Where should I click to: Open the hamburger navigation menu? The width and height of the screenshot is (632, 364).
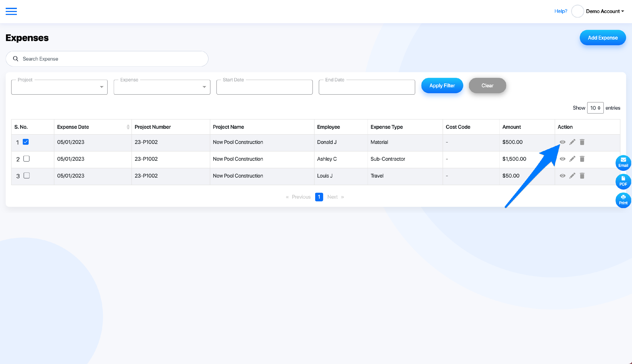coord(11,11)
